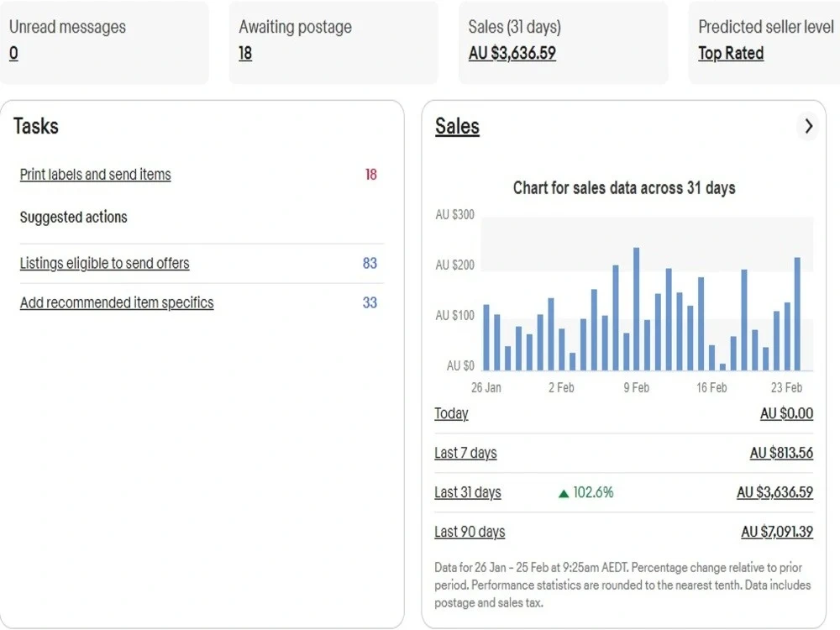Open Unread messages count 0
Screen dimensions: 840x630
[x=13, y=53]
